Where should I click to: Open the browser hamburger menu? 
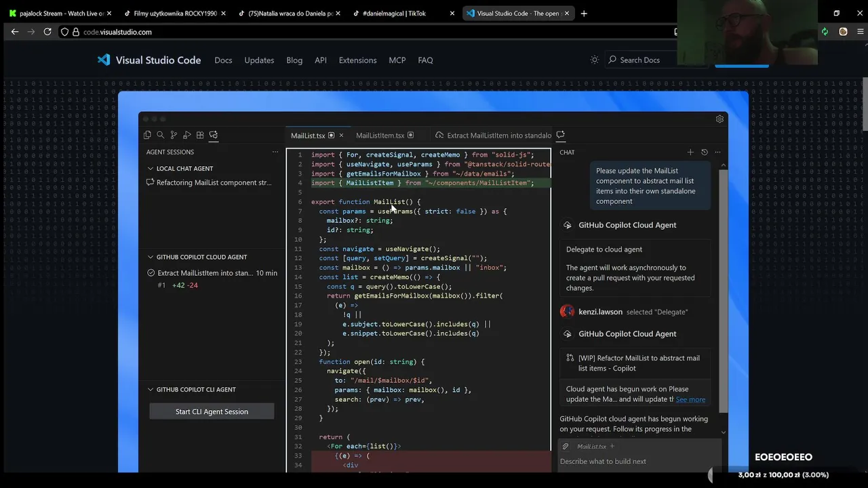pos(861,32)
